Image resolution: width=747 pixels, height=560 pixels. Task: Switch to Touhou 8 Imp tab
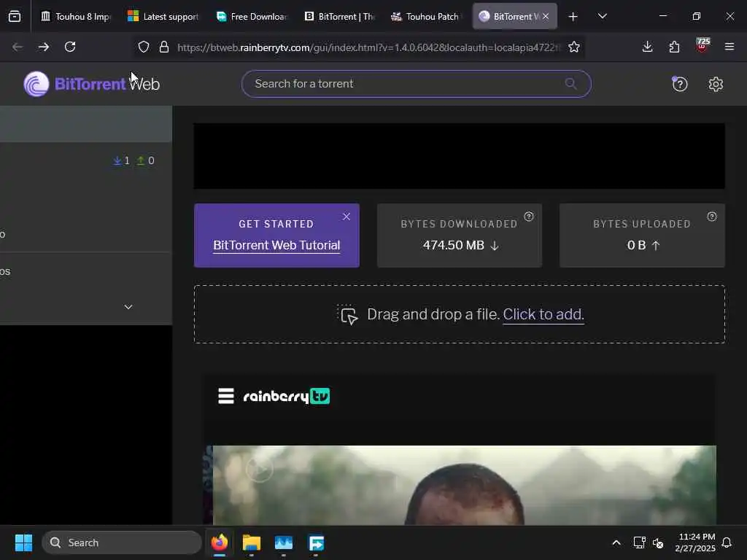coord(76,17)
